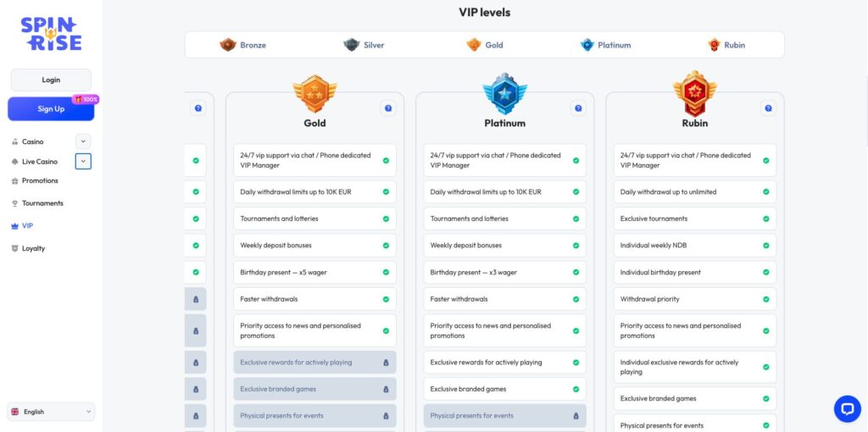Open the live chat support bubble

tap(847, 408)
